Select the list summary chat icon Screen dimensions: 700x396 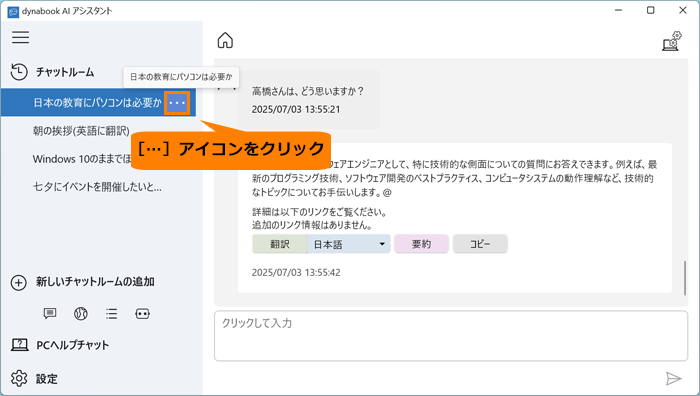(x=112, y=314)
